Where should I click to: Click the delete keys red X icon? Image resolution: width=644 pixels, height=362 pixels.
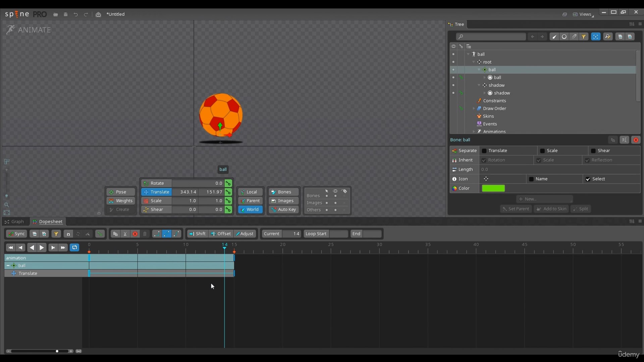click(135, 234)
